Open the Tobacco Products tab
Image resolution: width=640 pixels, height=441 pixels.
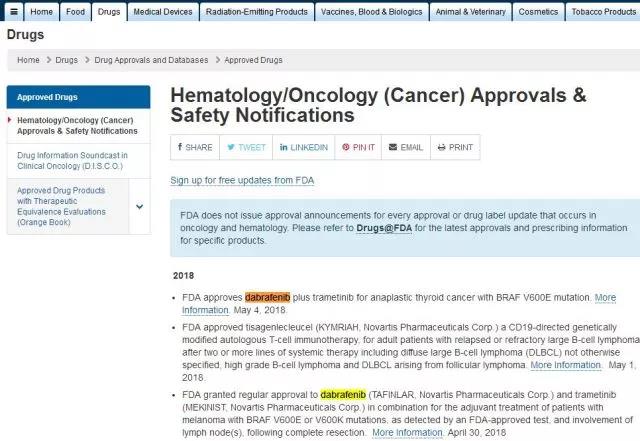(x=603, y=12)
